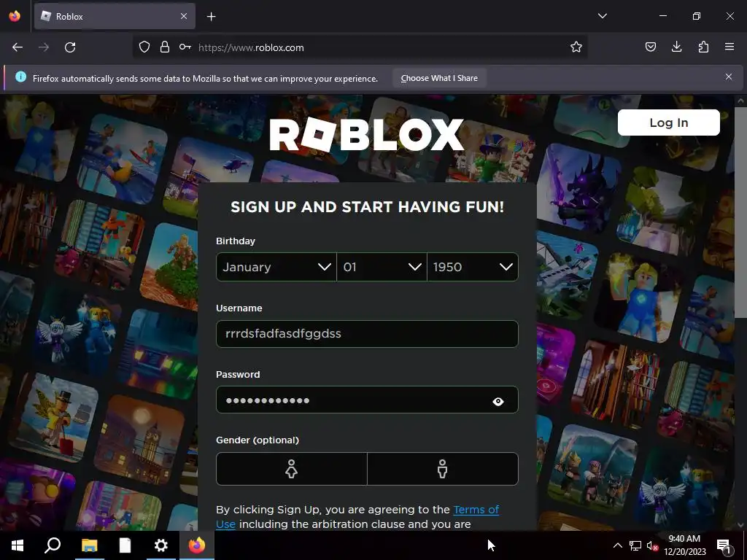Screen dimensions: 747x560
Task: Click the Firefox taskbar icon
Action: (197, 545)
